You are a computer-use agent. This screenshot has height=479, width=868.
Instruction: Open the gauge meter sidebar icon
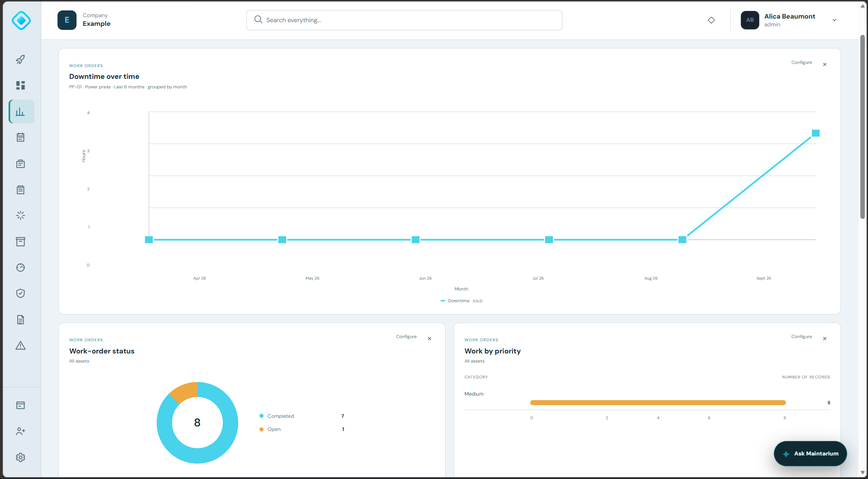20,267
